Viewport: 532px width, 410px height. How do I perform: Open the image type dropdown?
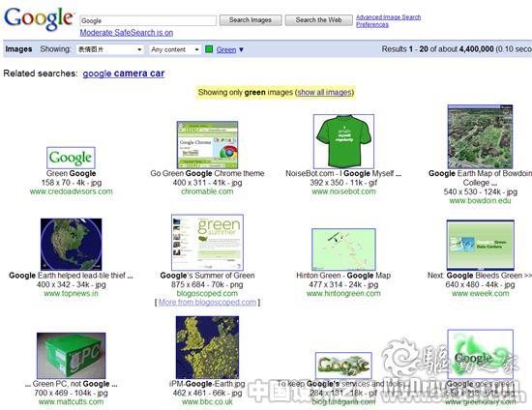110,49
